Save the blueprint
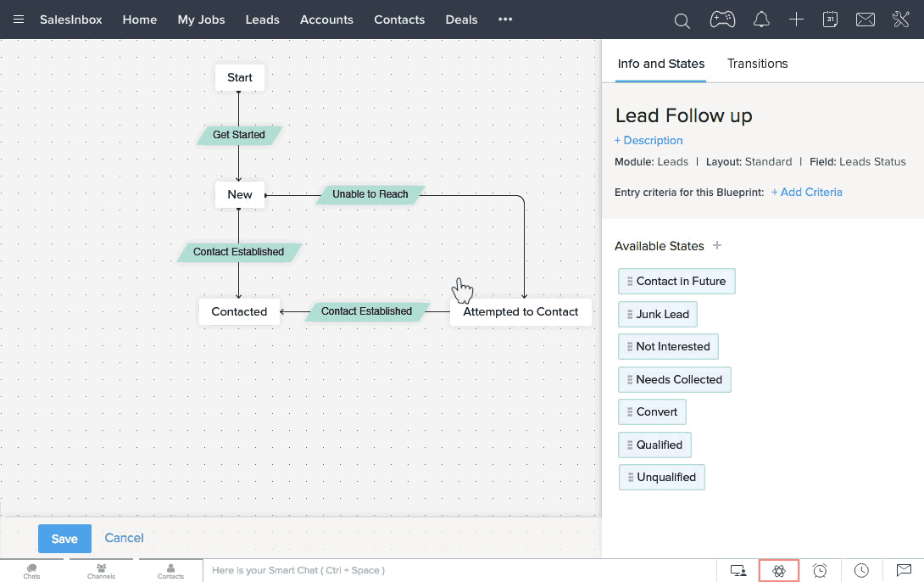 coord(64,539)
